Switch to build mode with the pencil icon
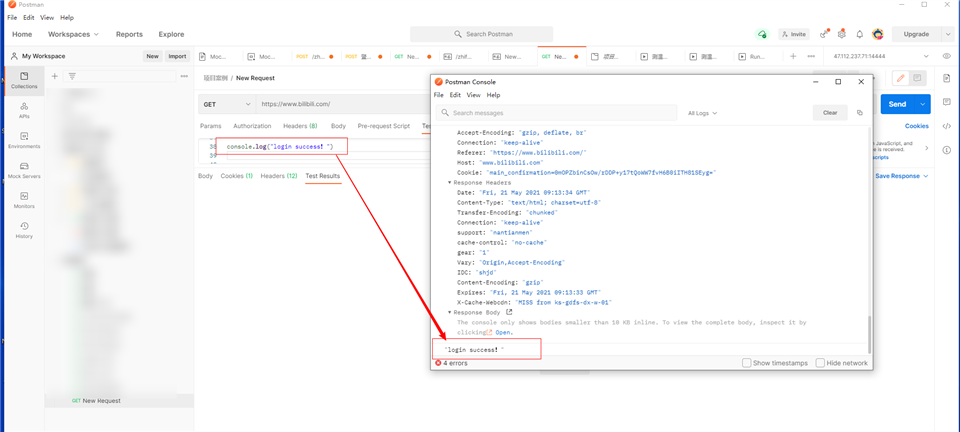This screenshot has width=960, height=432. pyautogui.click(x=901, y=78)
